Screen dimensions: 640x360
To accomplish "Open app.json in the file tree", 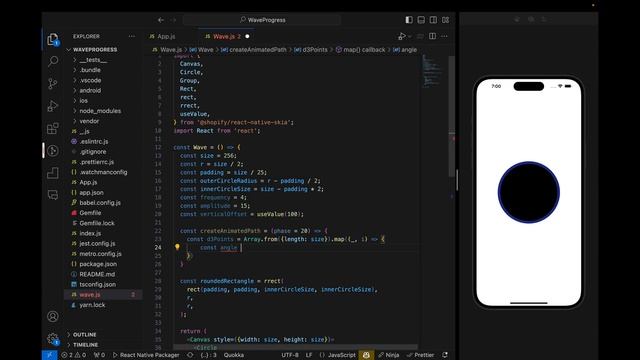I will [x=91, y=192].
